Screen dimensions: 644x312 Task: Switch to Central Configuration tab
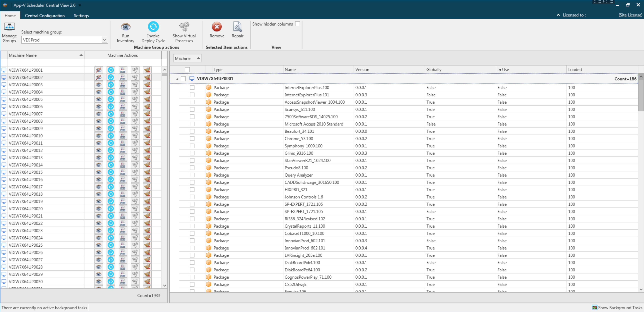[x=45, y=16]
